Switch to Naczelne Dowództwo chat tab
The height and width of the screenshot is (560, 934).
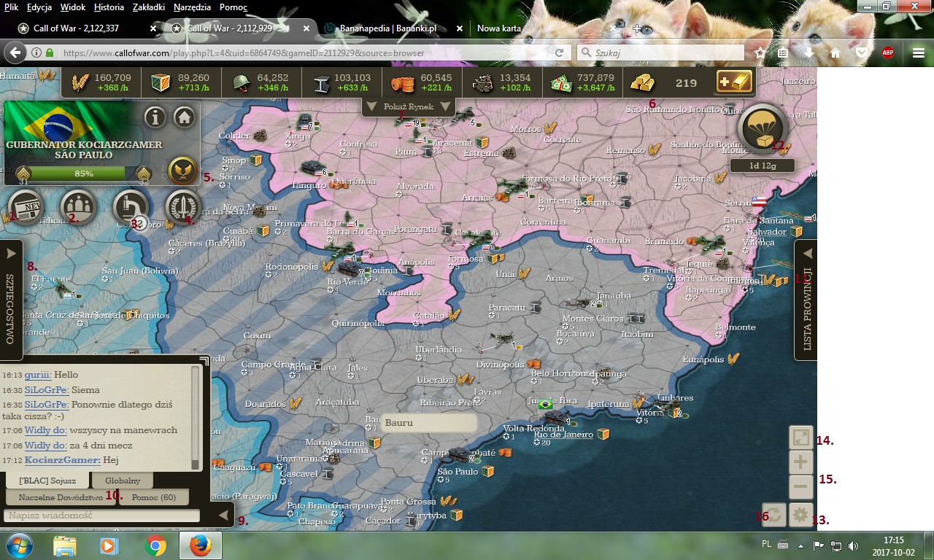[x=60, y=497]
